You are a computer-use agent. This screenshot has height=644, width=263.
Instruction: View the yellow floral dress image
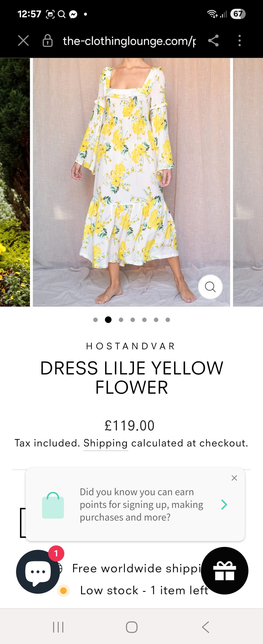pos(131,182)
